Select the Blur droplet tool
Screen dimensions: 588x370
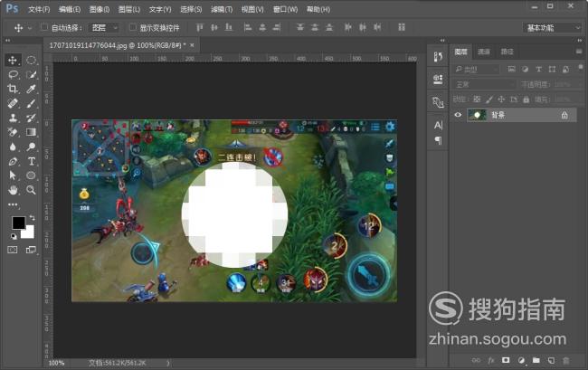[13, 147]
